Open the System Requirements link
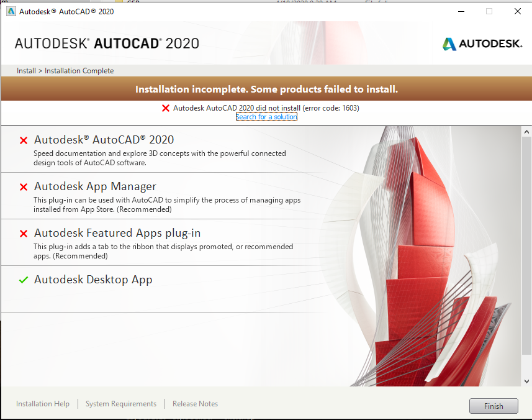The image size is (532, 420). (x=121, y=404)
